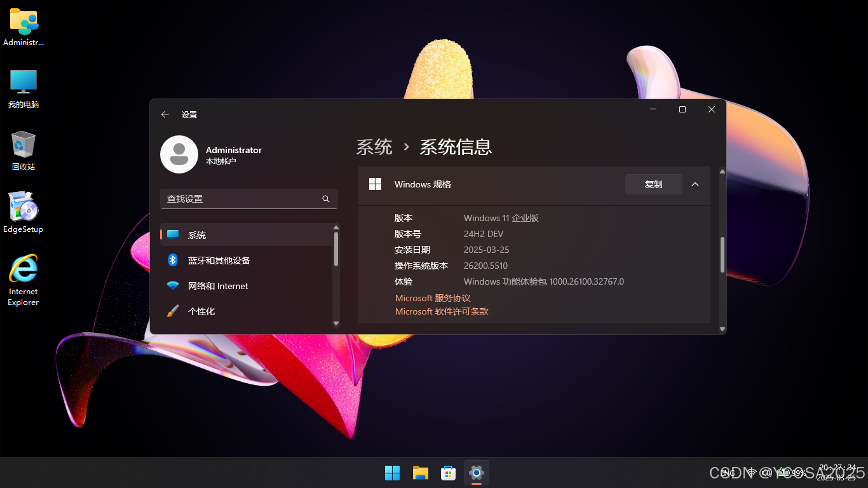Click the sidebar scrollbar down arrow
This screenshot has height=488, width=868.
336,323
